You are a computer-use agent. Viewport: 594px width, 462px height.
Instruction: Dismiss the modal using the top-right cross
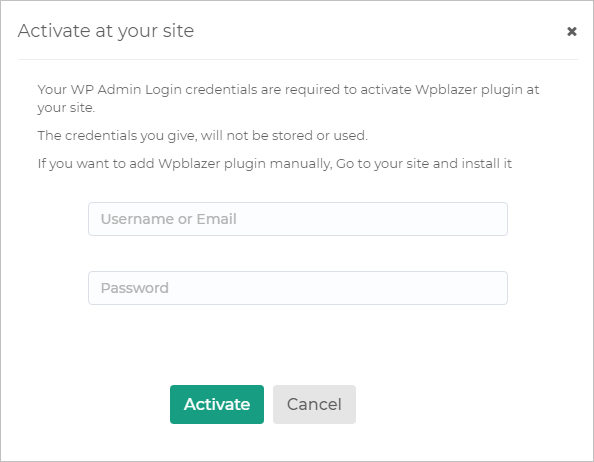(572, 31)
